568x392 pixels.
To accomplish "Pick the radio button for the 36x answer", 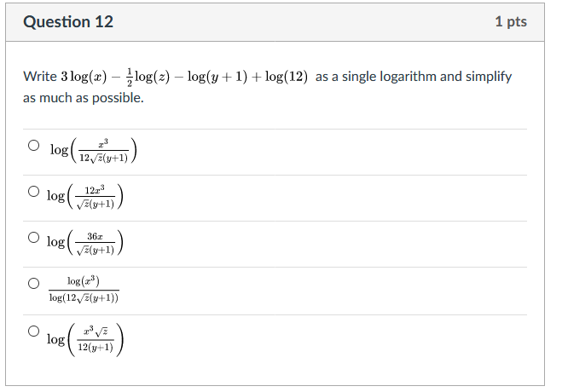I will (x=34, y=237).
